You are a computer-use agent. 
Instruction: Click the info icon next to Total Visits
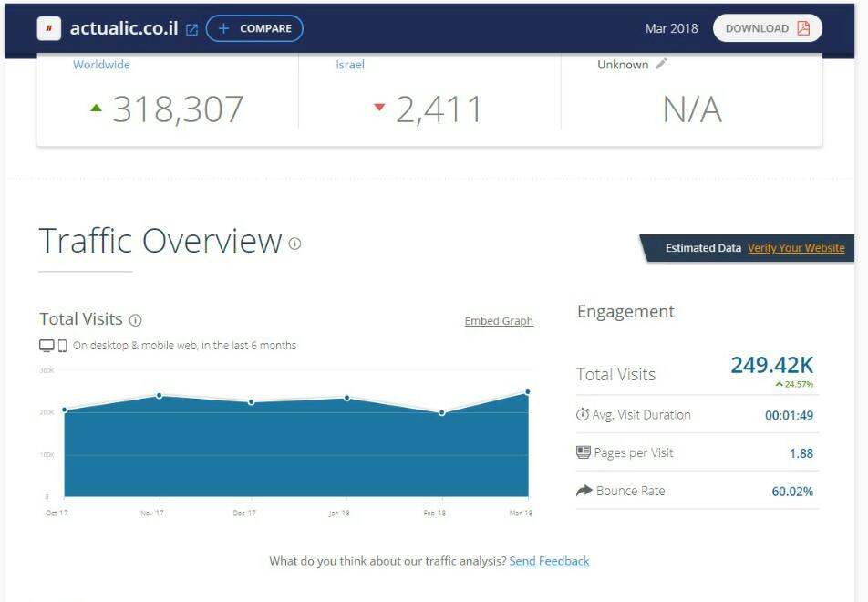click(x=135, y=320)
